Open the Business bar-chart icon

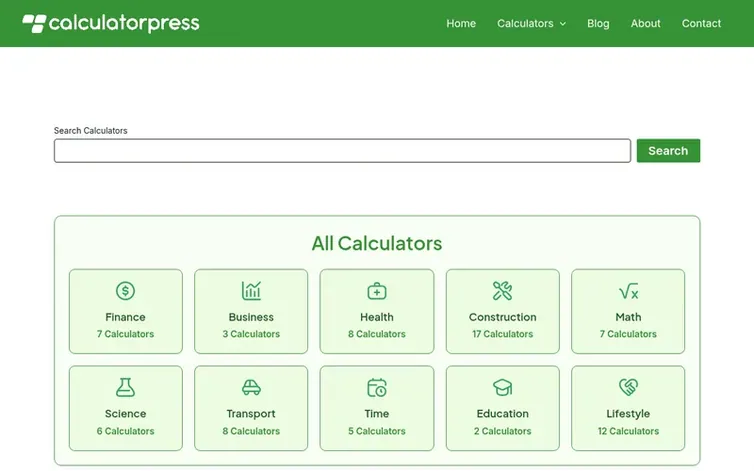(x=251, y=291)
